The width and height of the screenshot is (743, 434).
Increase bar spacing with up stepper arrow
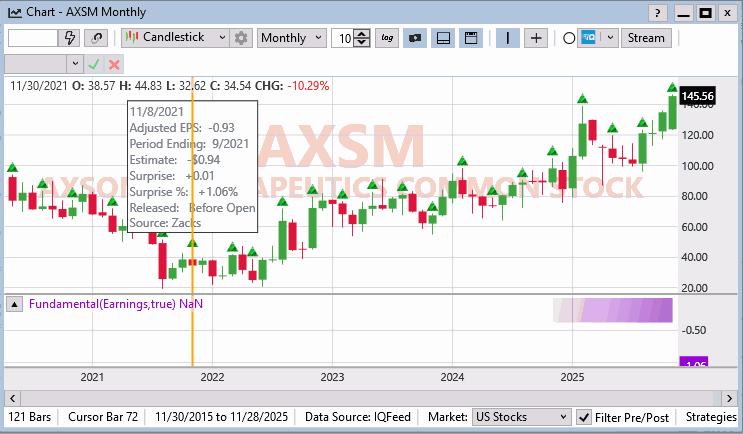click(362, 34)
